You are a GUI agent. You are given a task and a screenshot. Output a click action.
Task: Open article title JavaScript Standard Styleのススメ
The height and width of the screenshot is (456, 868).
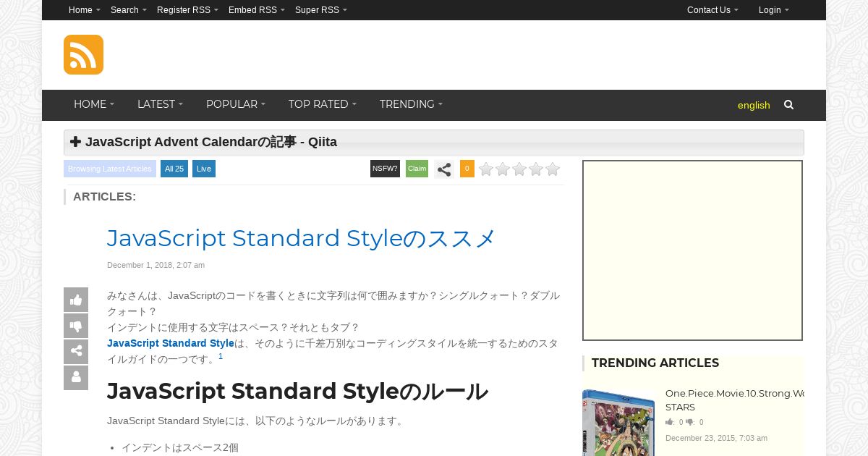click(x=302, y=238)
